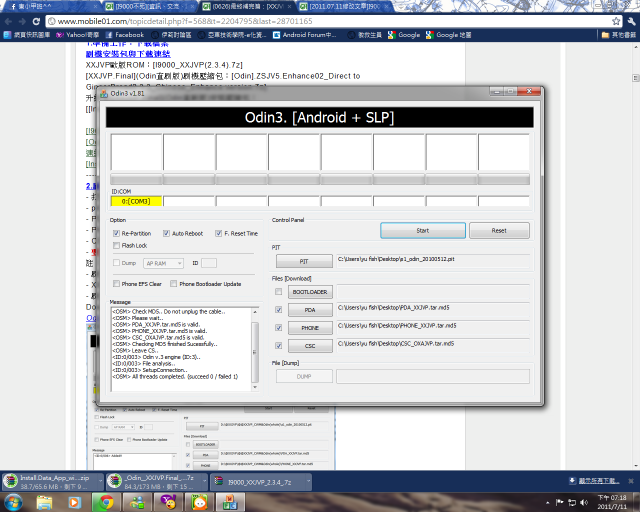Open the Google bookmark
This screenshot has width=640, height=512.
click(x=404, y=35)
